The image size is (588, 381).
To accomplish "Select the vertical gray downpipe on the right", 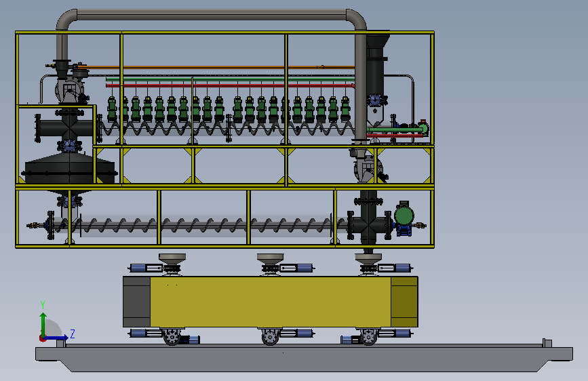I will point(361,85).
